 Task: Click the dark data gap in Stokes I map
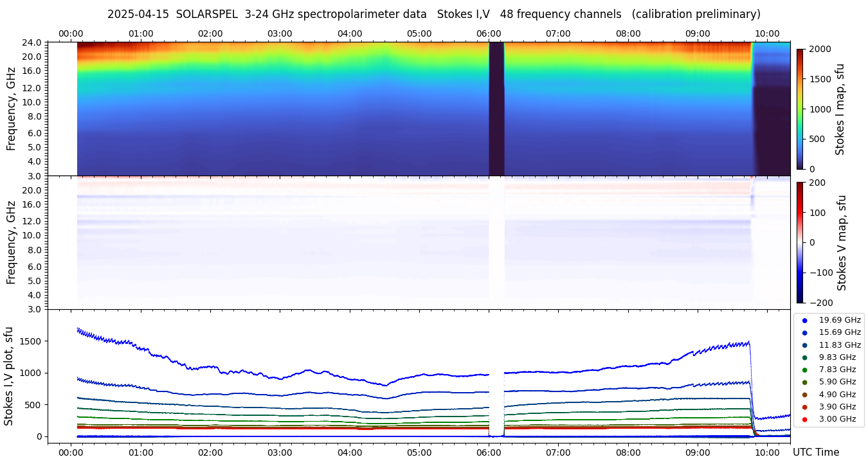coord(496,109)
